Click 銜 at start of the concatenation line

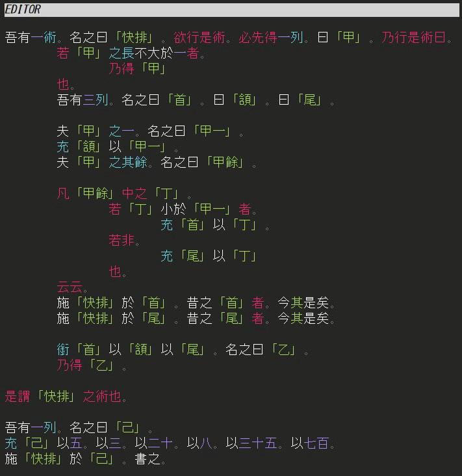point(63,350)
